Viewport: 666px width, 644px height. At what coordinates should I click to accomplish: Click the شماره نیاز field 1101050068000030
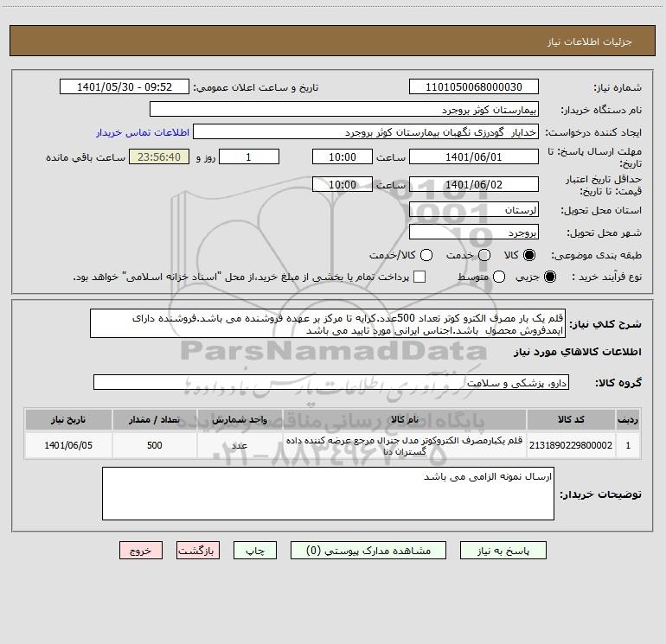point(474,87)
